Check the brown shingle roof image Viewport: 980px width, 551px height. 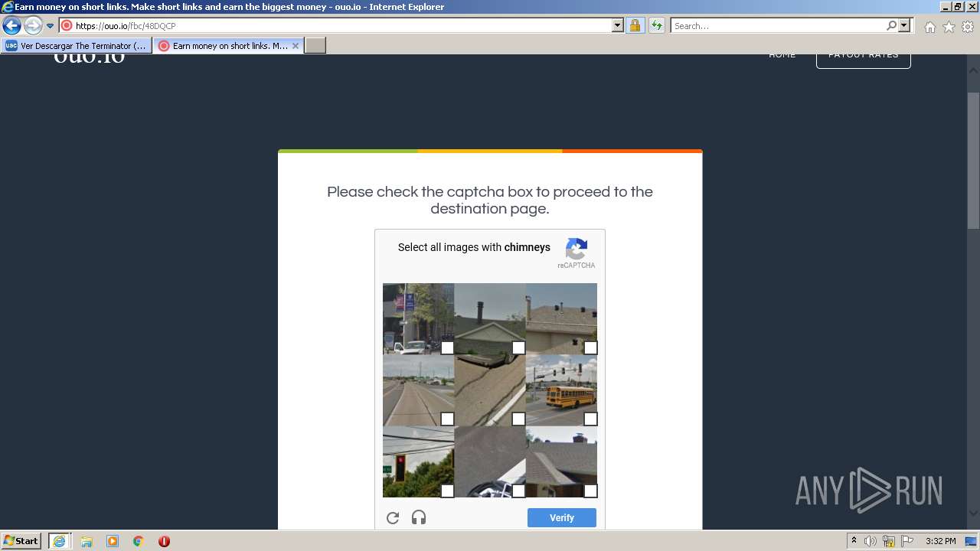[x=561, y=319]
